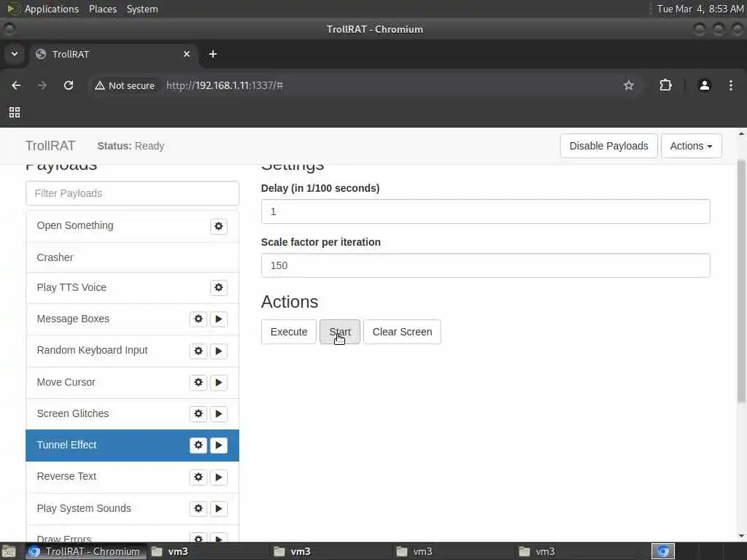747x560 pixels.
Task: Select the Move Cursor payload
Action: tap(133, 382)
